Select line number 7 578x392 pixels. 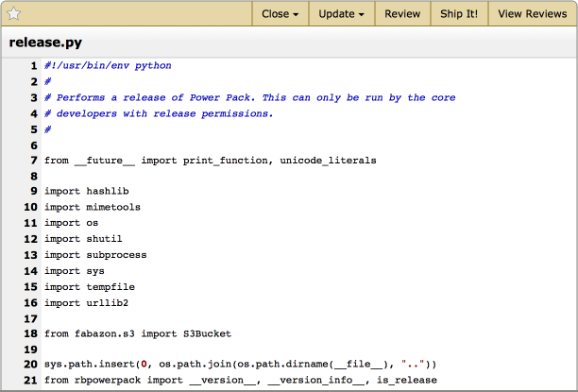[34, 161]
